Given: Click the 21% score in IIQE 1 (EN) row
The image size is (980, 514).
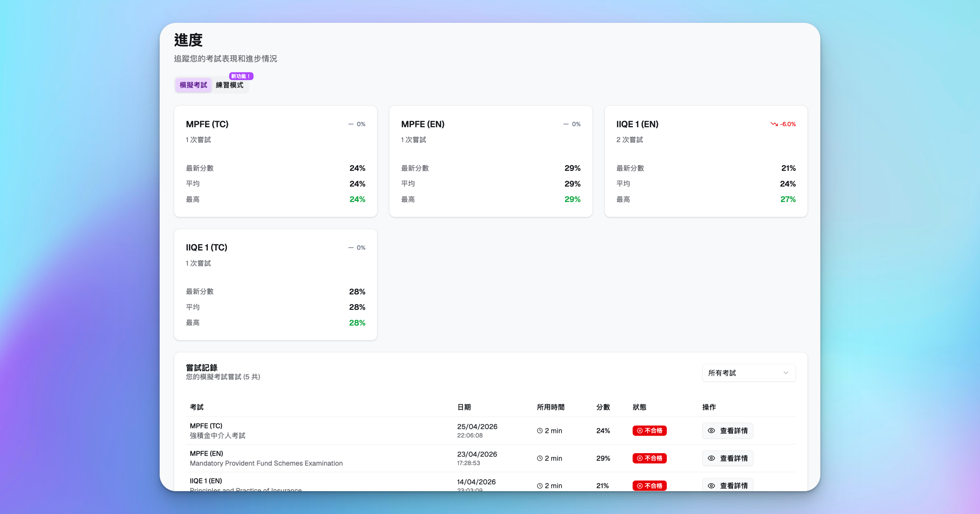Looking at the screenshot, I should click(602, 485).
